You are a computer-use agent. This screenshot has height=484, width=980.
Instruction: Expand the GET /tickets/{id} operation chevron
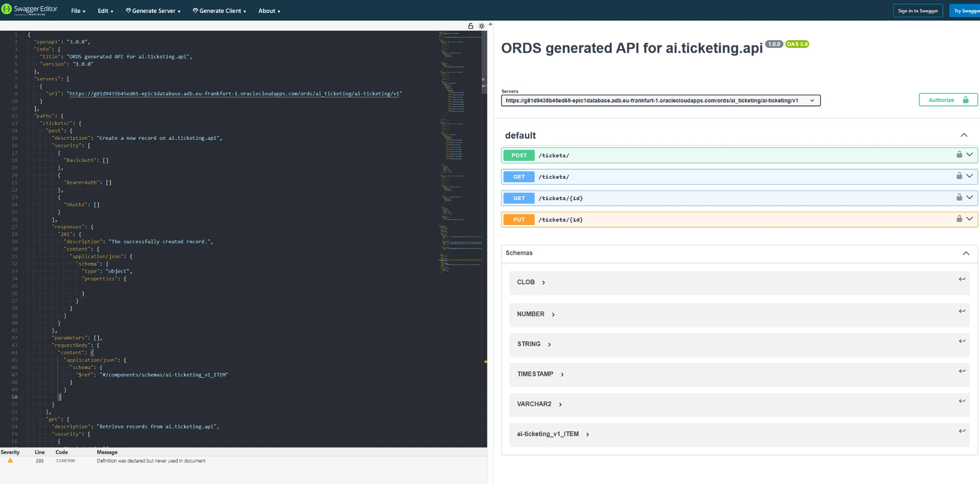969,198
